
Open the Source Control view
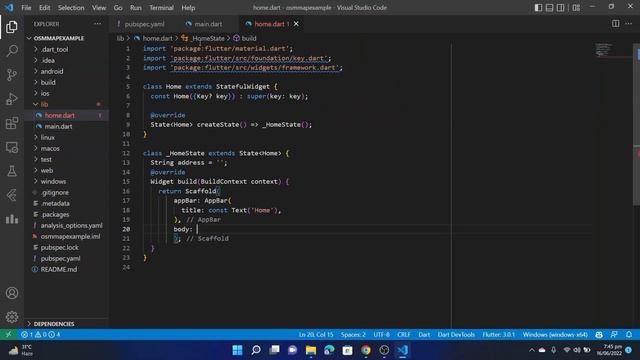click(x=12, y=75)
